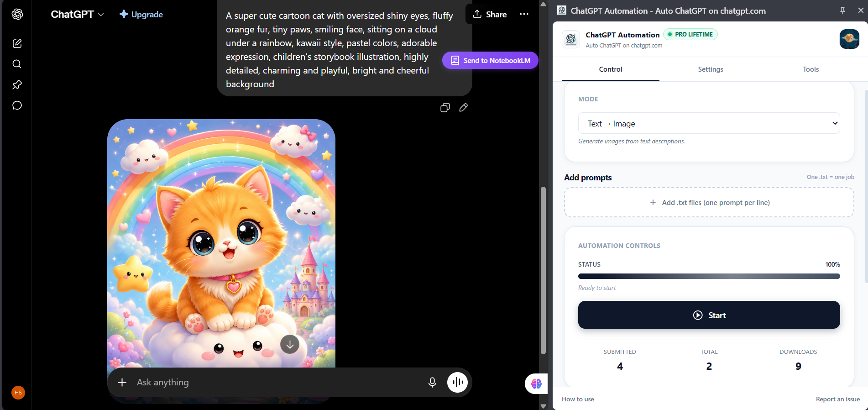Open the ChatGPT model selector dropdown
The width and height of the screenshot is (868, 410).
[77, 14]
